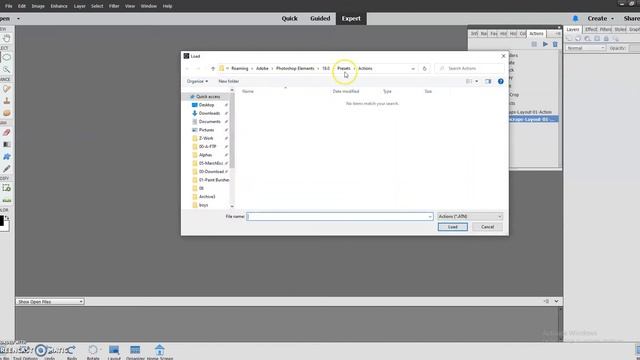
Task: Click the help icon in Load dialog
Action: tap(500, 81)
